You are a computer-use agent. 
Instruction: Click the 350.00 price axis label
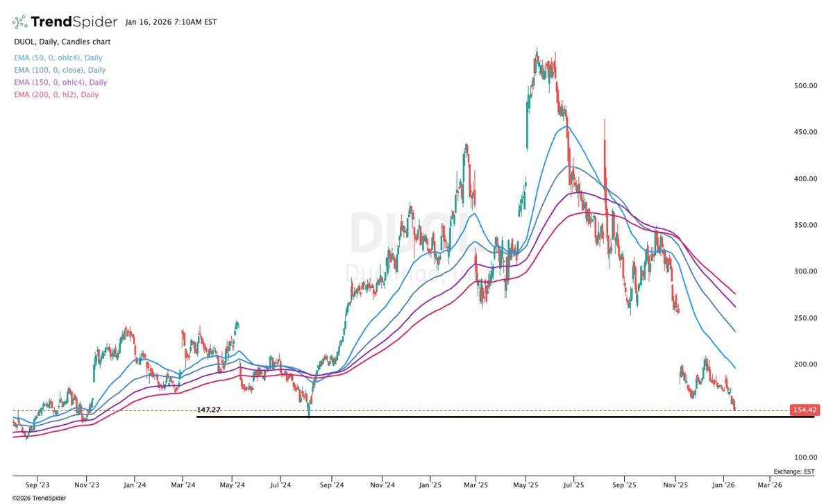pyautogui.click(x=805, y=225)
